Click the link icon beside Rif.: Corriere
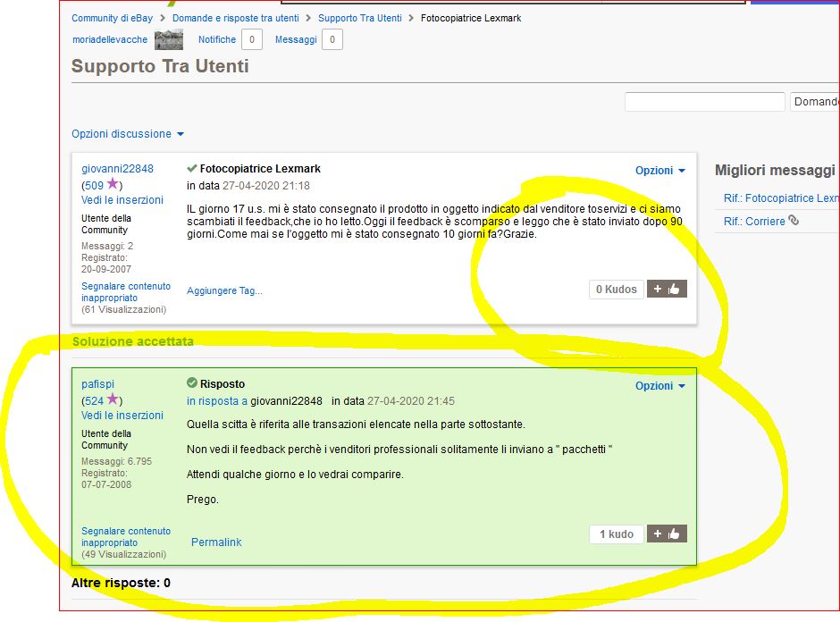The height and width of the screenshot is (622, 840). click(x=794, y=221)
